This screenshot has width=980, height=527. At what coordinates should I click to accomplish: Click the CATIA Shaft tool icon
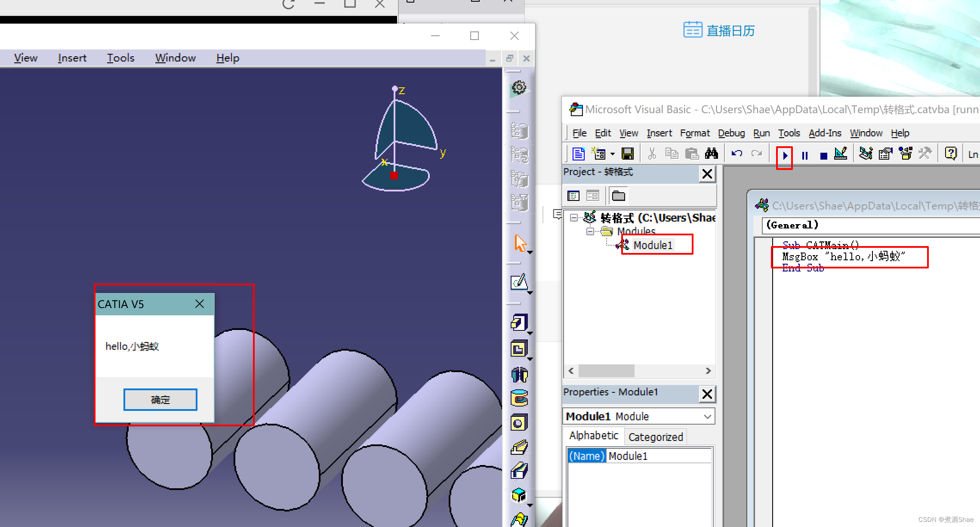tap(519, 374)
